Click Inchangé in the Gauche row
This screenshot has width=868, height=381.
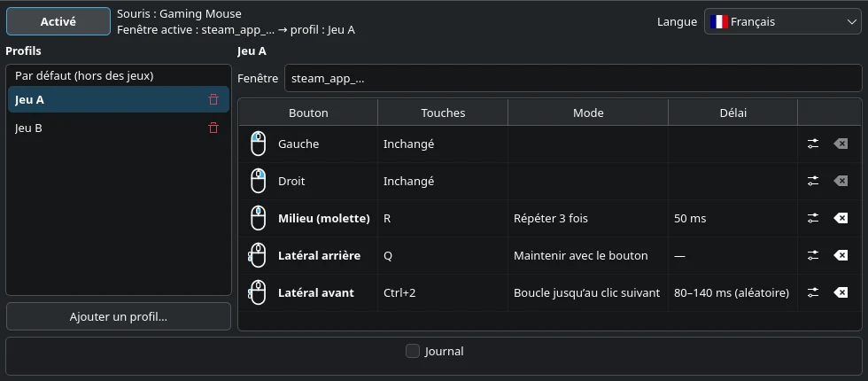click(408, 144)
